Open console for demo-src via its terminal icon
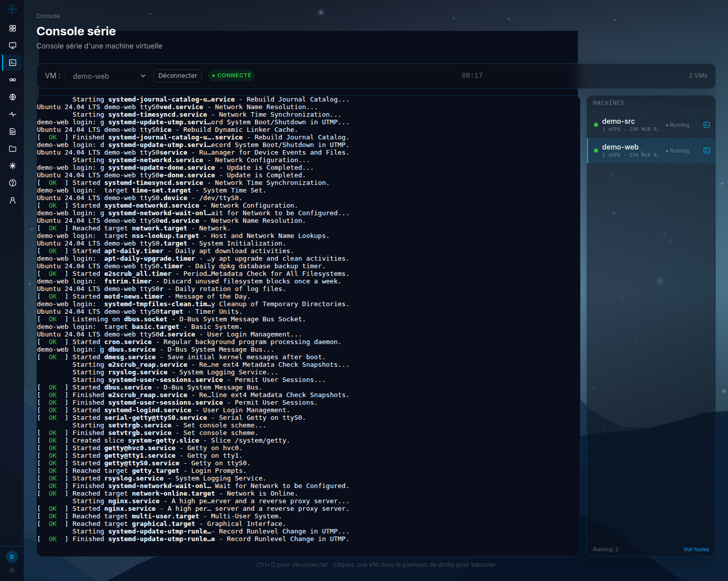This screenshot has height=581, width=728. tap(707, 125)
